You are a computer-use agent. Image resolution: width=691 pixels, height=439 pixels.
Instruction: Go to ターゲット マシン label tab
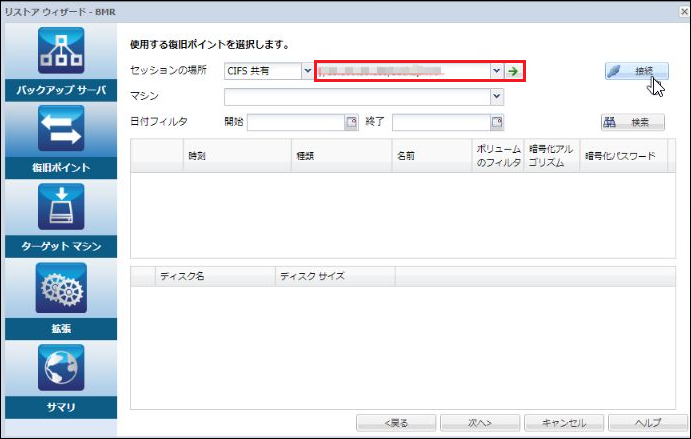coord(61,246)
